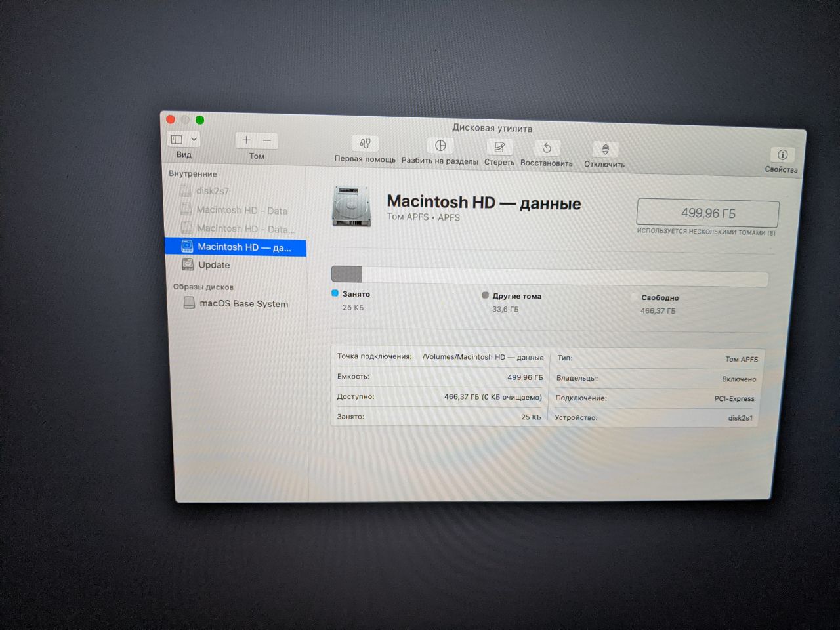Add a volume with plus button
Viewport: 840px width, 630px height.
pos(246,140)
